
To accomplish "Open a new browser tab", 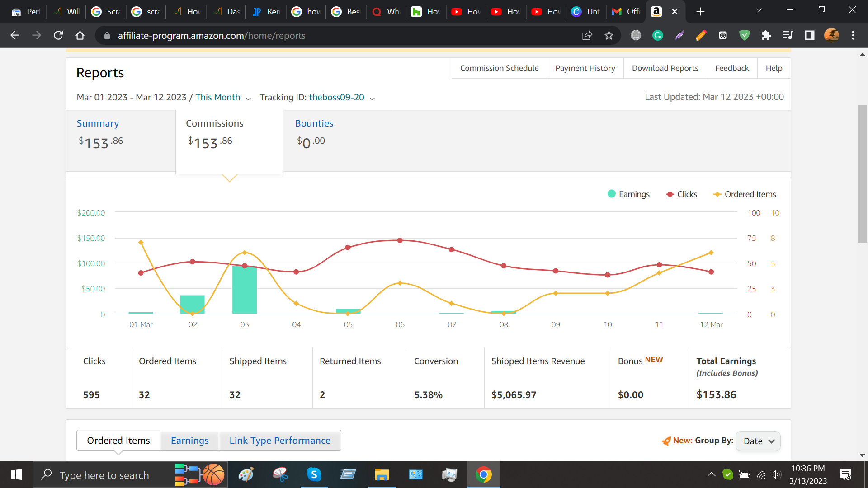I will click(700, 12).
